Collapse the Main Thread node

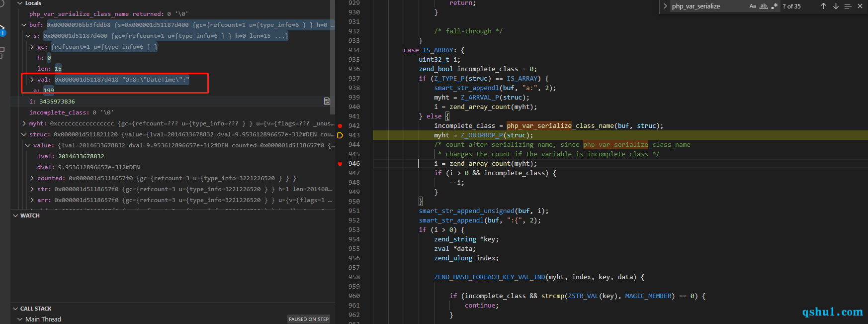click(20, 319)
